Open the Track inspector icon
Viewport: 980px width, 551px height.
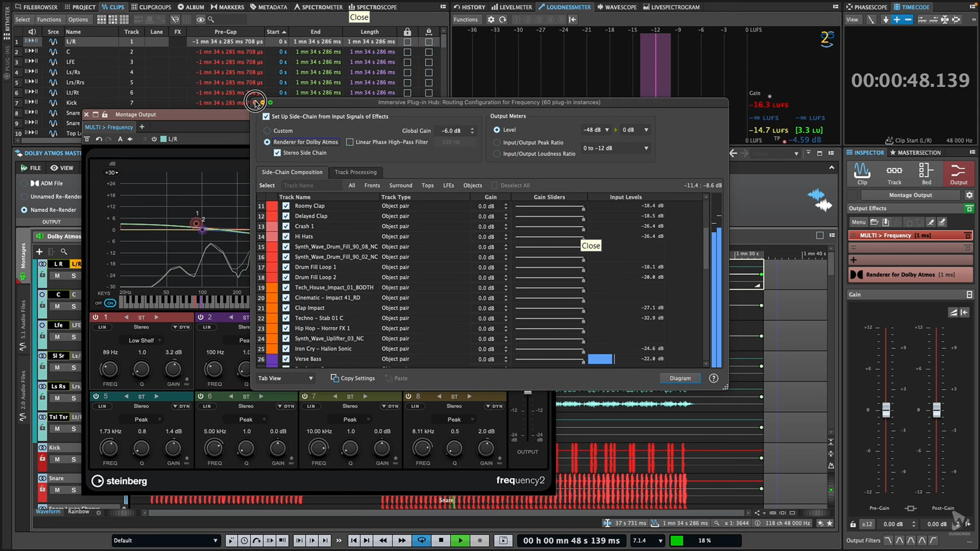point(894,174)
